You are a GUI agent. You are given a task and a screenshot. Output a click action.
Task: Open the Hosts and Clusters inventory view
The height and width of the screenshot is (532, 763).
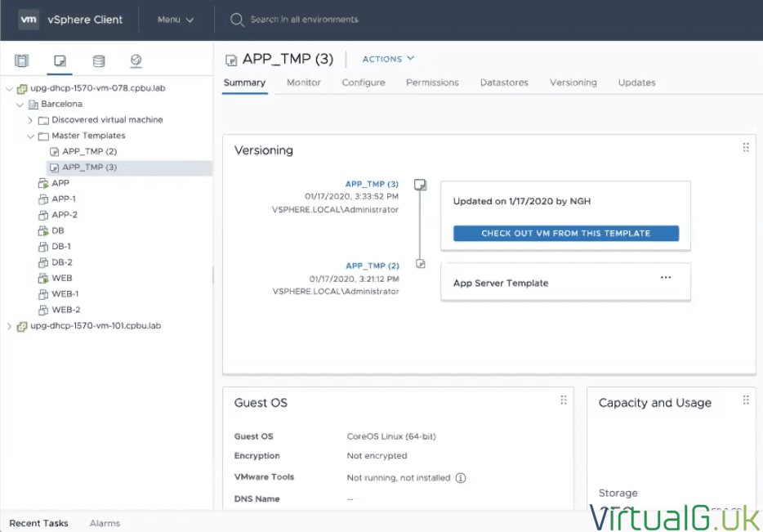[x=21, y=60]
